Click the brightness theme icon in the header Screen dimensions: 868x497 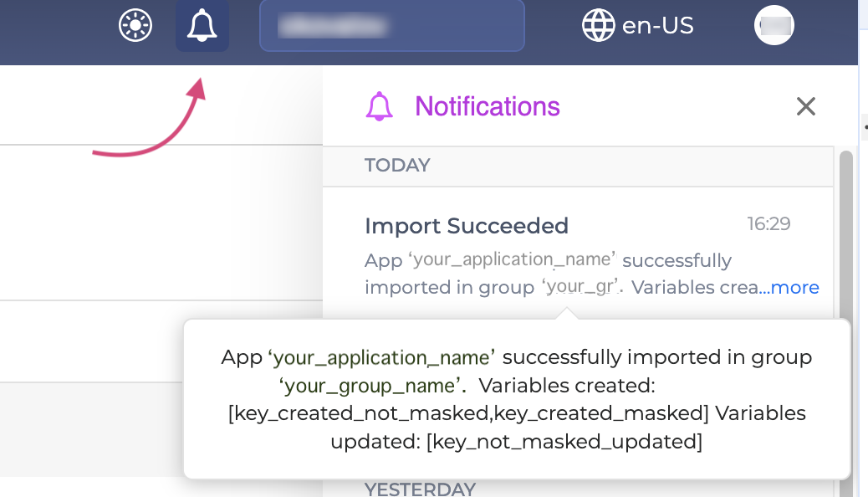(x=135, y=25)
